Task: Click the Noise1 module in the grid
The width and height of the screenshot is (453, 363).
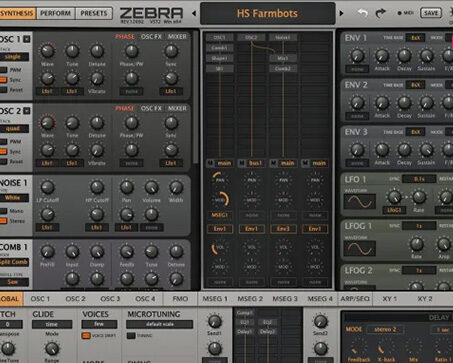Action: [x=283, y=38]
